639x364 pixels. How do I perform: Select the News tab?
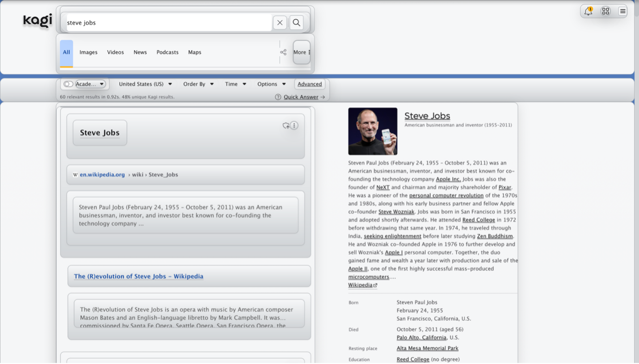(x=140, y=52)
